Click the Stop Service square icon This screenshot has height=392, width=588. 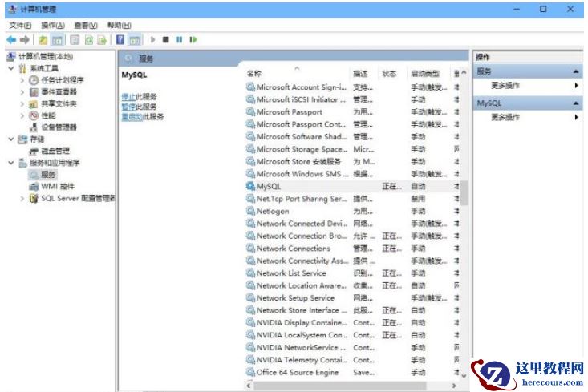click(x=166, y=39)
